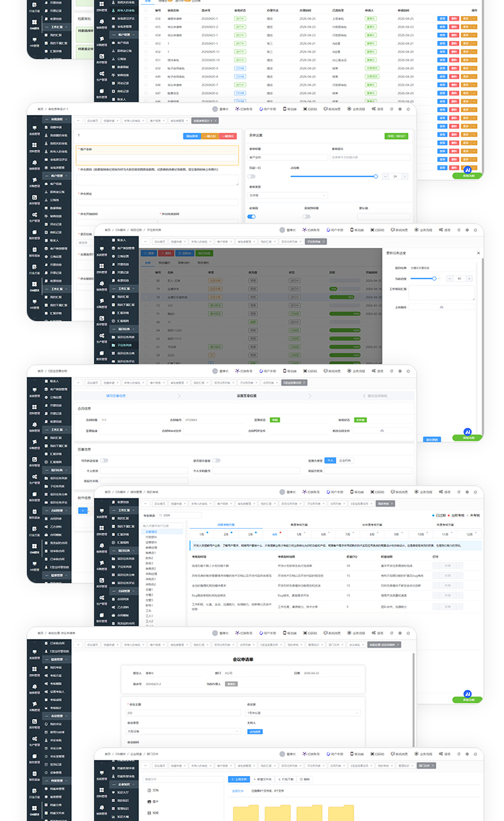Click 上传附件 upload icon in progress panel
The image size is (504, 821).
coord(442,306)
